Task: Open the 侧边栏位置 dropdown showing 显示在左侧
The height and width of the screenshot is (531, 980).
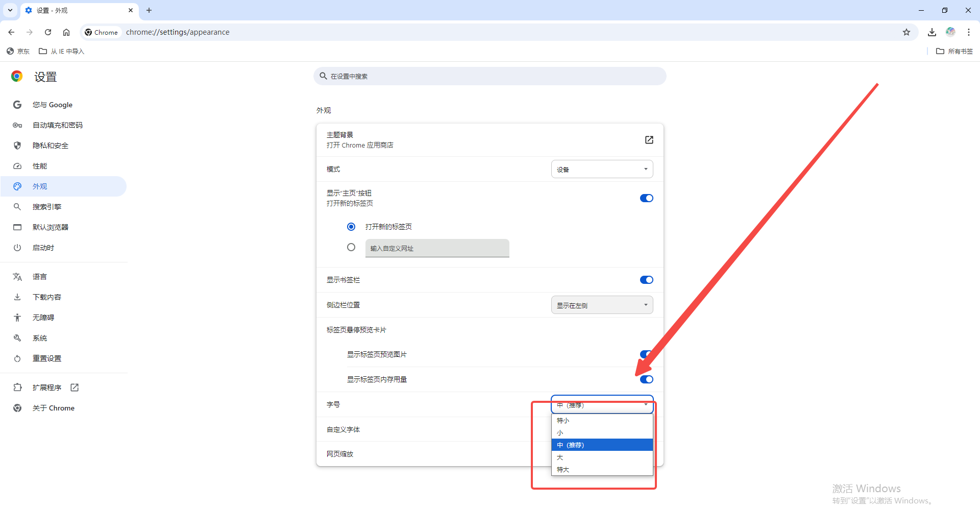Action: (602, 305)
